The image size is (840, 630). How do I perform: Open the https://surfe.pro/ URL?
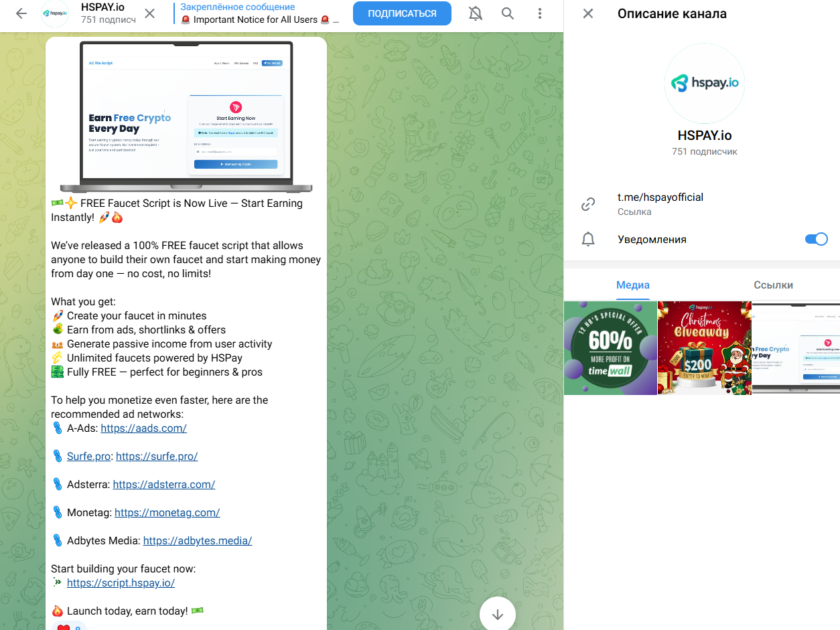point(157,456)
